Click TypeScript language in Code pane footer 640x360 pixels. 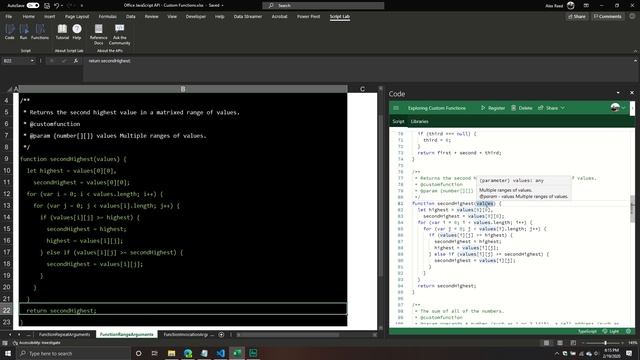587,331
